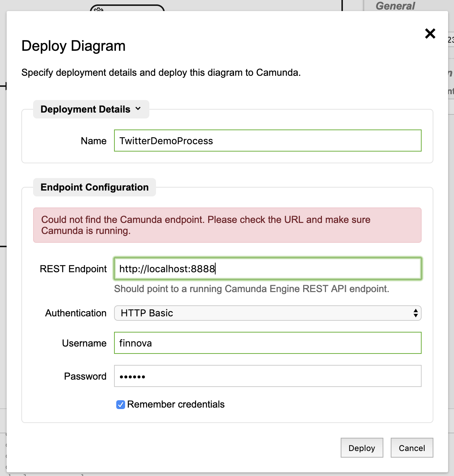Click into the Password field

pos(267,376)
